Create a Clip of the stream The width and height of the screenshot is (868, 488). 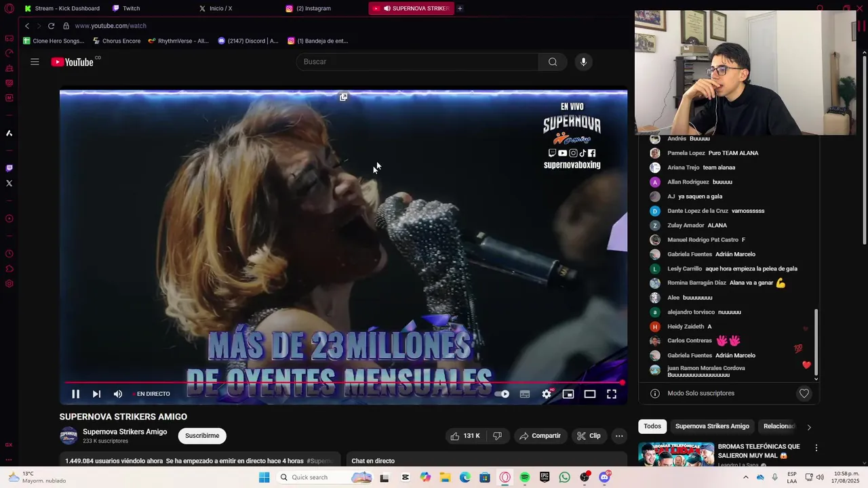click(x=589, y=436)
